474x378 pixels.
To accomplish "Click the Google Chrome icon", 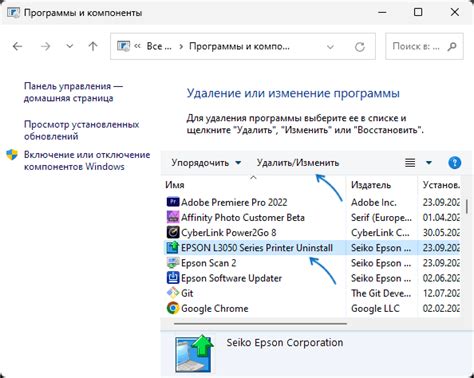I will pyautogui.click(x=173, y=308).
